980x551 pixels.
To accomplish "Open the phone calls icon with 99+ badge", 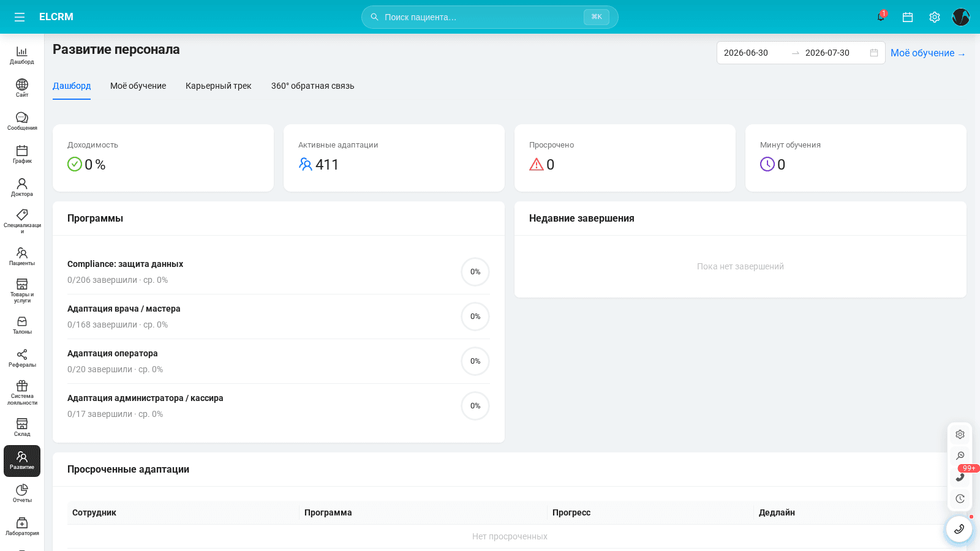I will coord(960,477).
